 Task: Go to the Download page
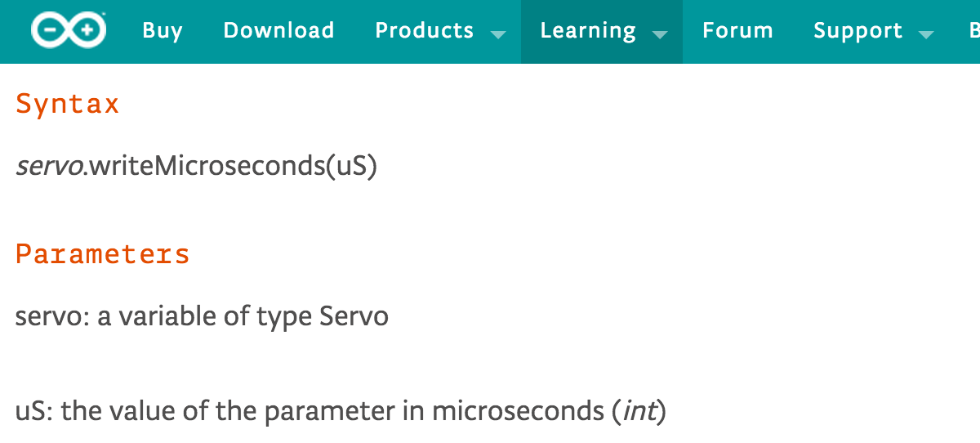point(278,31)
